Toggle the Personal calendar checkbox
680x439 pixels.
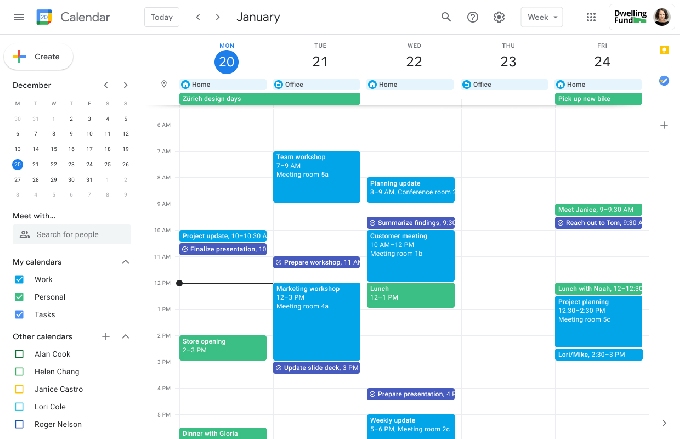point(19,297)
